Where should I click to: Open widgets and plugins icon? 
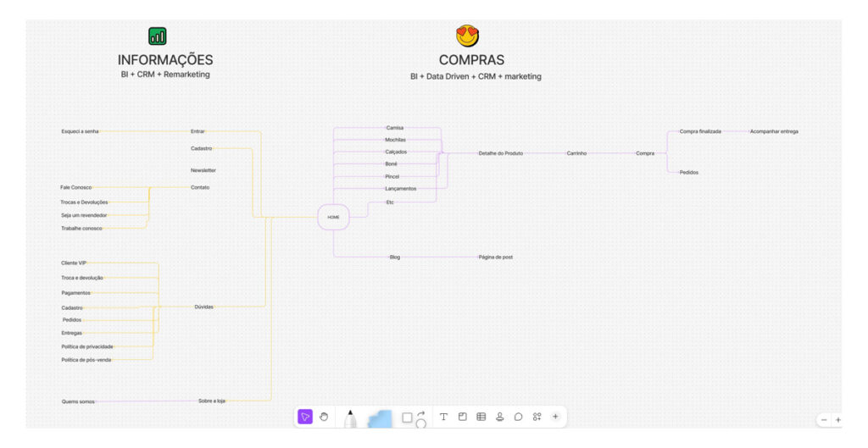point(537,417)
